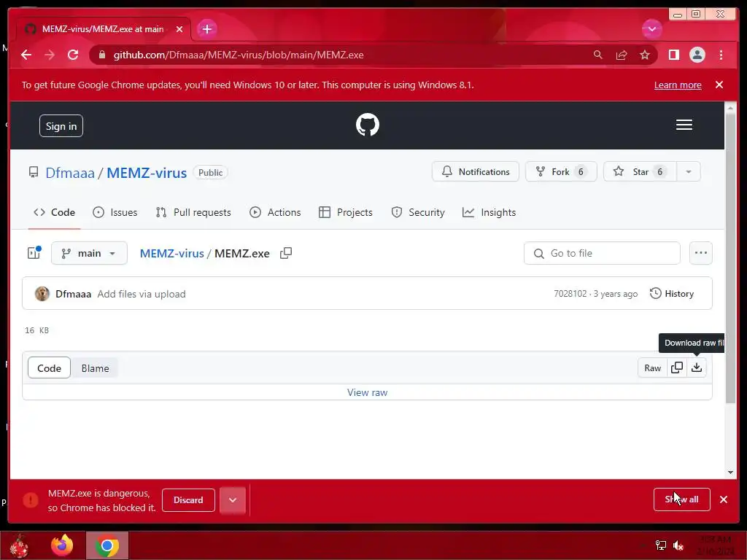Image resolution: width=747 pixels, height=560 pixels.
Task: Switch to the Projects tab
Action: (346, 212)
